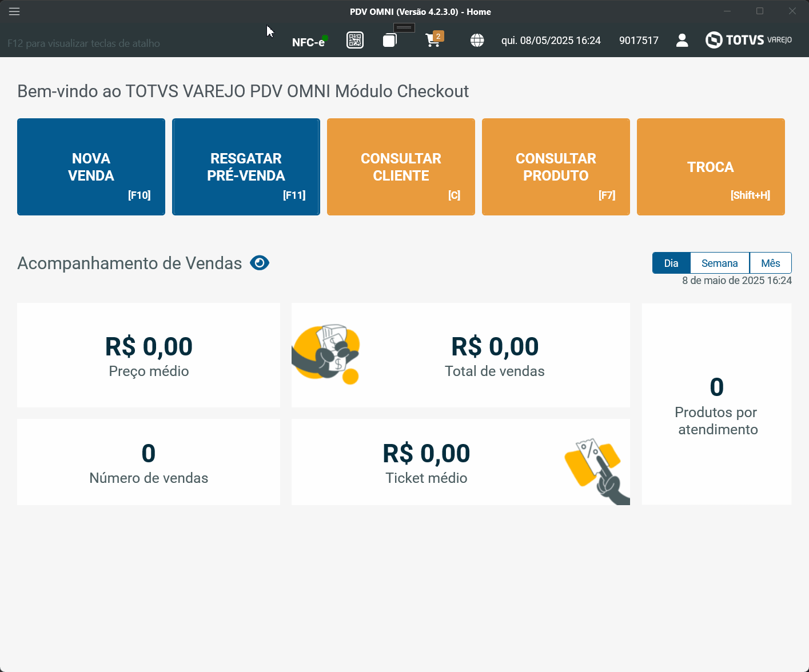Open the hamburger menu

(14, 11)
